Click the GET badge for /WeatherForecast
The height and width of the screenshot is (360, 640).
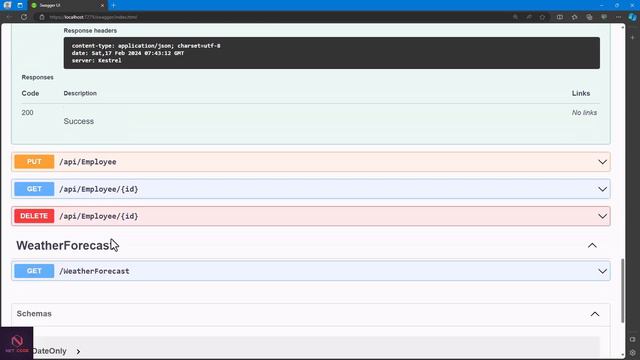[34, 271]
